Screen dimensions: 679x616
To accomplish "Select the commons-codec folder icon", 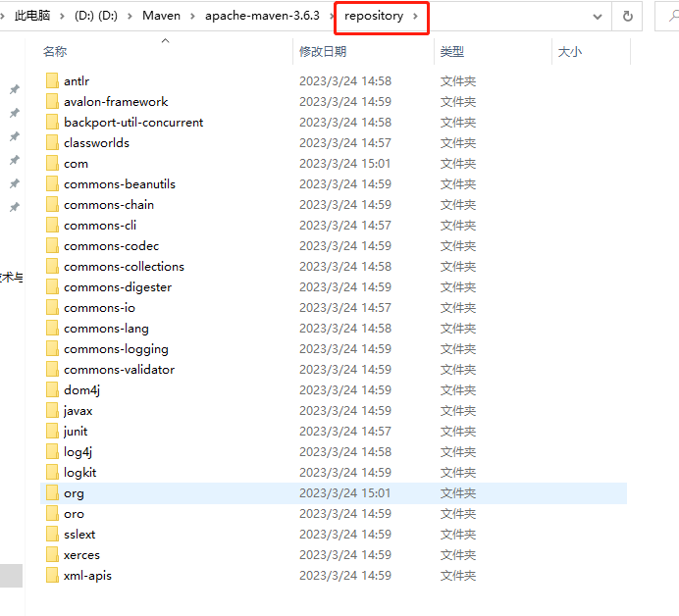I will [x=52, y=245].
